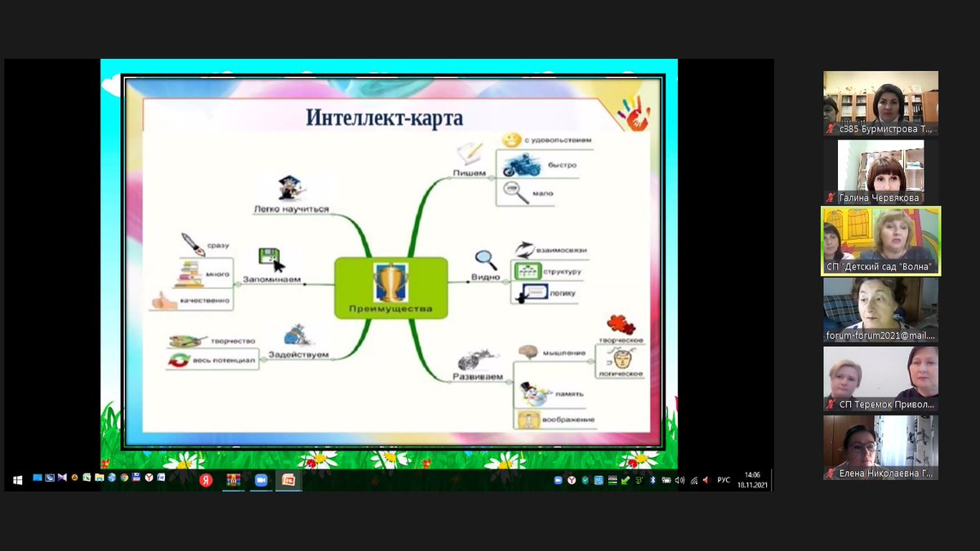Viewport: 980px width, 551px height.
Task: Switch to the Zoom app in taskbar
Action: point(261,480)
